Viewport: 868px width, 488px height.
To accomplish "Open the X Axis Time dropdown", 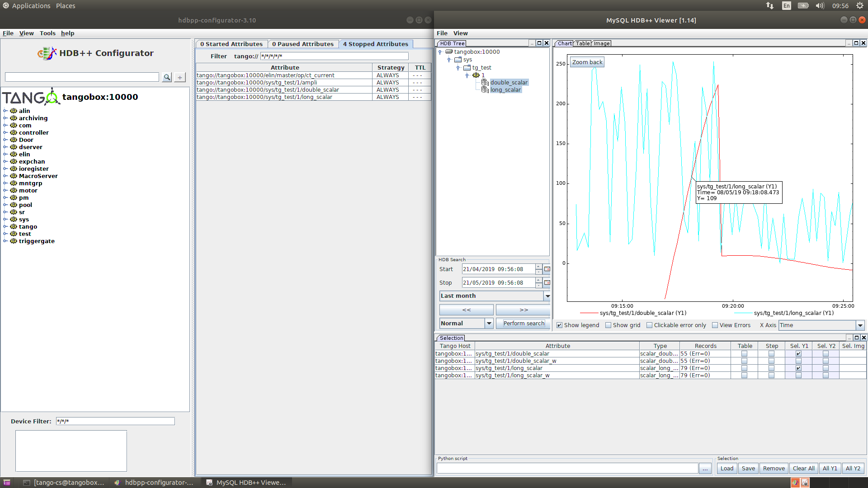I will 821,325.
